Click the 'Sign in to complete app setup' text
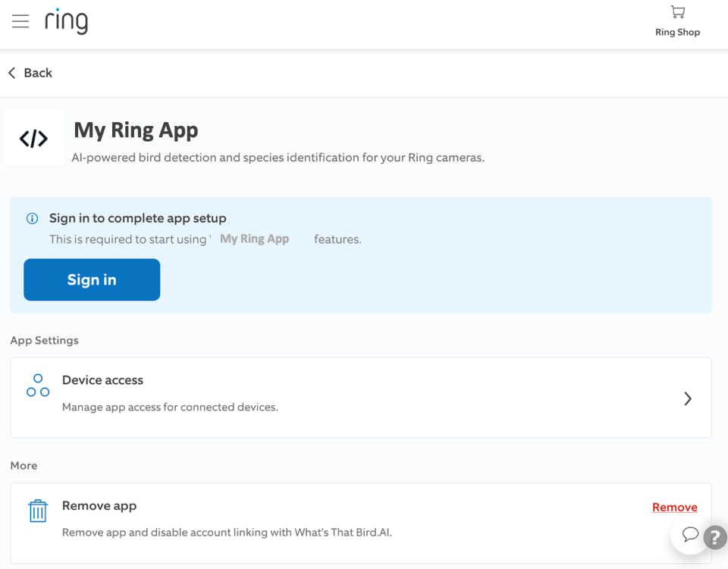Viewport: 728px width, 569px height. click(138, 218)
